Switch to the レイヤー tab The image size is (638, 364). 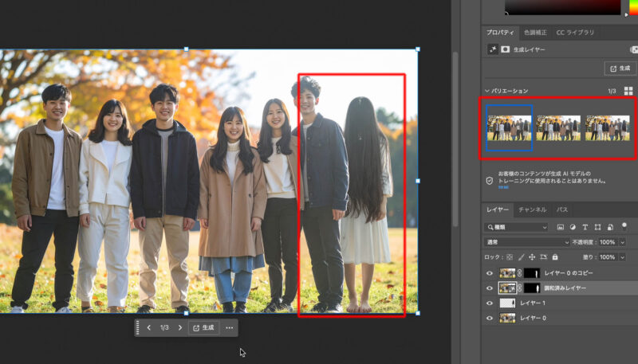(498, 209)
